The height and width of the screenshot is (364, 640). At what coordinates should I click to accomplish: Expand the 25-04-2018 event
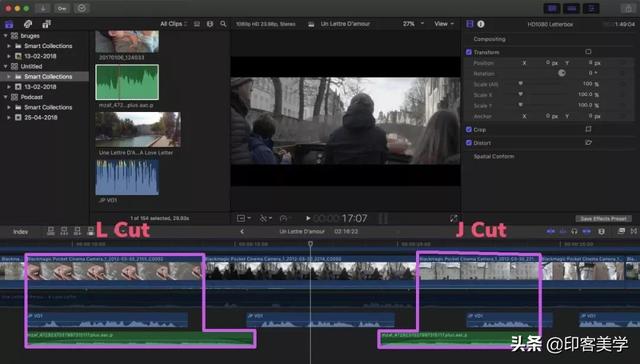tap(9, 117)
